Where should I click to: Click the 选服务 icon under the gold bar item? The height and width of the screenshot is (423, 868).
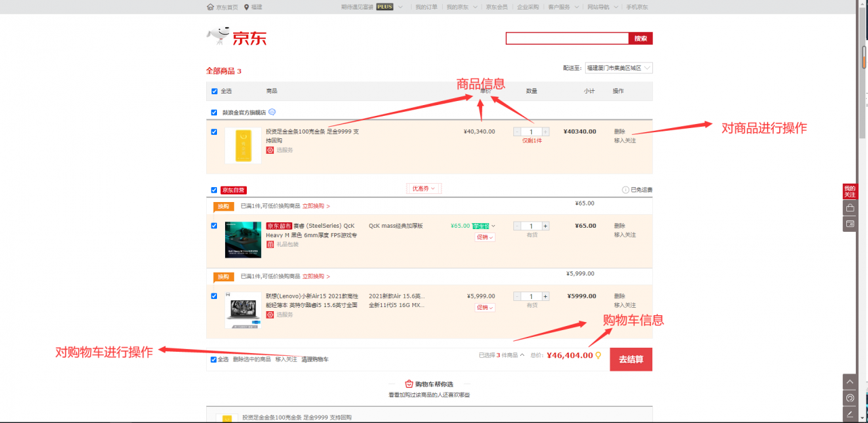pyautogui.click(x=270, y=150)
